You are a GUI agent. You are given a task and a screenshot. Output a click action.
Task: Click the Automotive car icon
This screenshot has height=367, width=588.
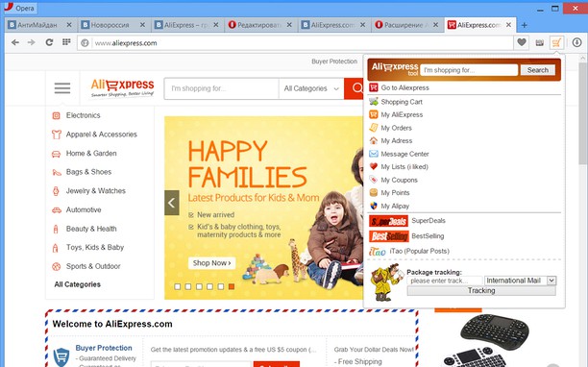[57, 210]
